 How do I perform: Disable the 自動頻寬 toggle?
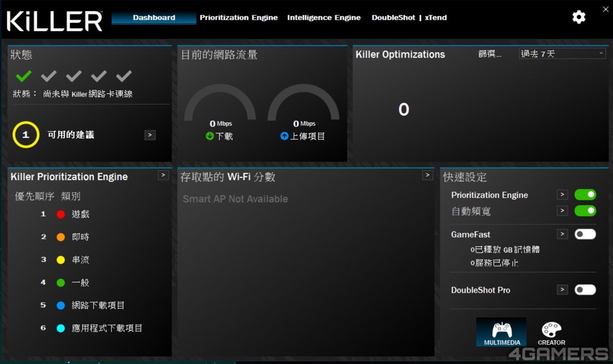click(x=585, y=210)
